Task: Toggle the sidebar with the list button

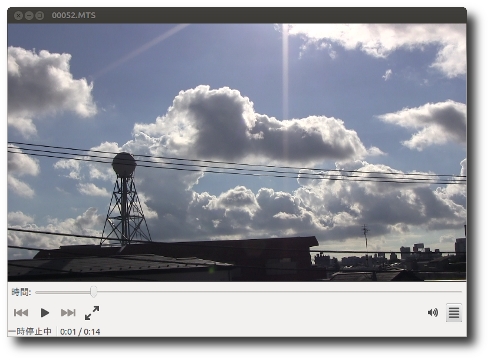Action: (454, 313)
